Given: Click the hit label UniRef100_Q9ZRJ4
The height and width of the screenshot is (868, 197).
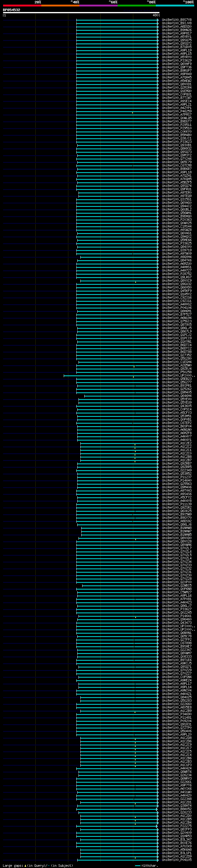Looking at the screenshot, I should (x=177, y=369).
